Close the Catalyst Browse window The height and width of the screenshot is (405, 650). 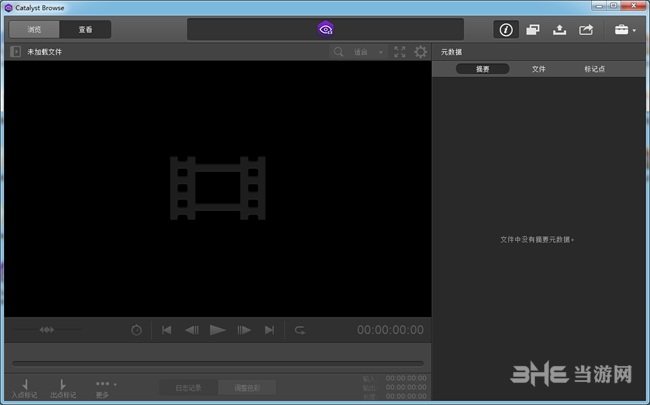[x=634, y=6]
